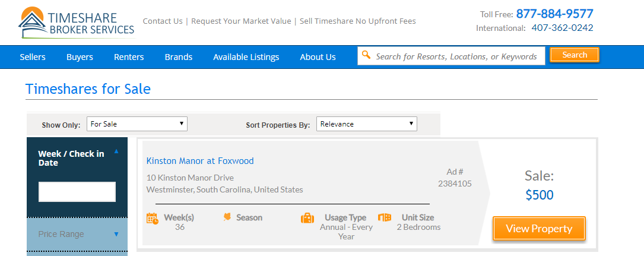
Task: Click the Timeshare Broker Services logo
Action: click(x=77, y=23)
